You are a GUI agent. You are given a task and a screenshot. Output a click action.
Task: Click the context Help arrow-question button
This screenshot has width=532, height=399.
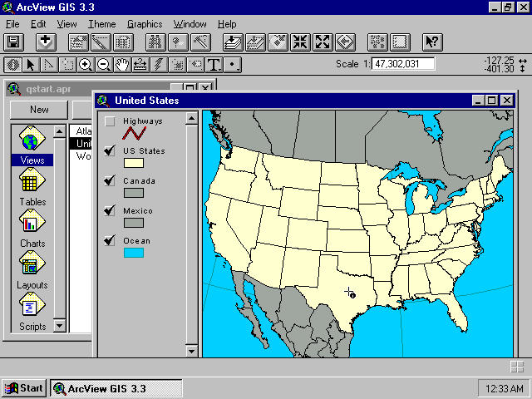tap(432, 42)
